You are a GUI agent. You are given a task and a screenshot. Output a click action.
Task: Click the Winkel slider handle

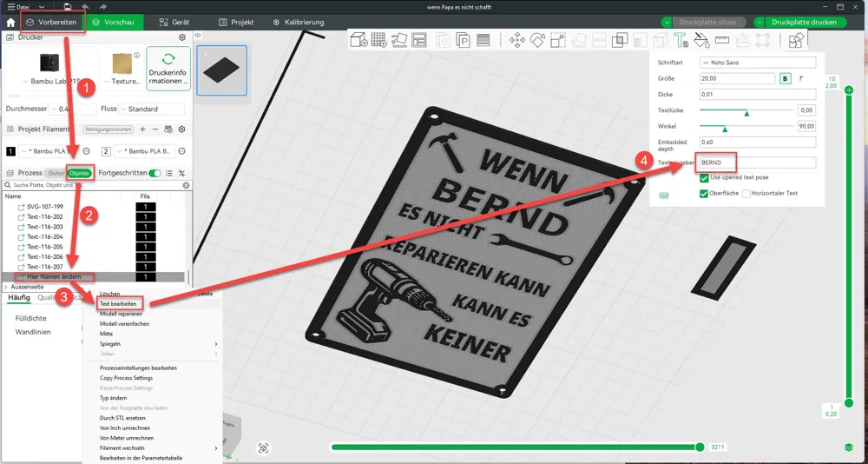[x=725, y=129]
